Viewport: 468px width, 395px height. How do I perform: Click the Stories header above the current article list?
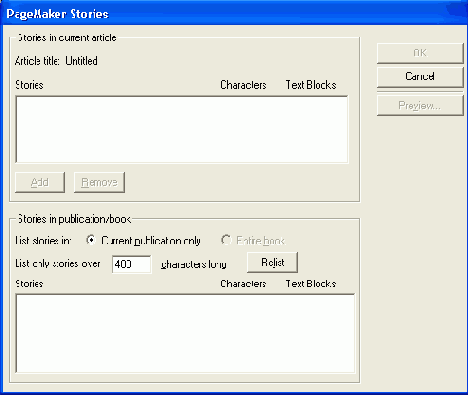29,85
